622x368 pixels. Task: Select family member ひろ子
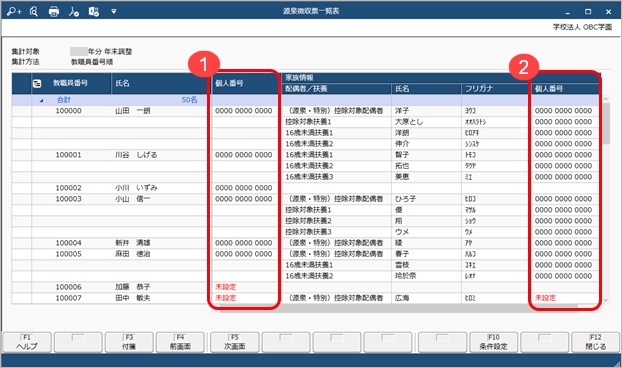[x=405, y=199]
